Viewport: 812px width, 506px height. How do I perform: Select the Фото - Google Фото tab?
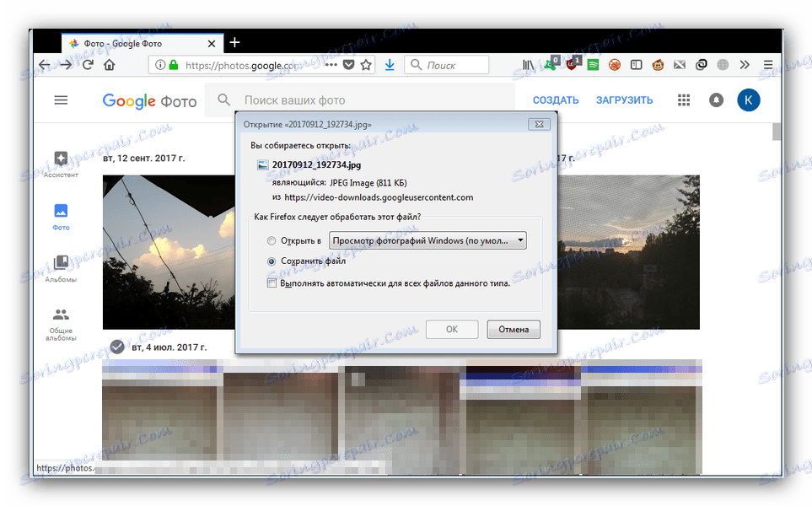point(143,44)
